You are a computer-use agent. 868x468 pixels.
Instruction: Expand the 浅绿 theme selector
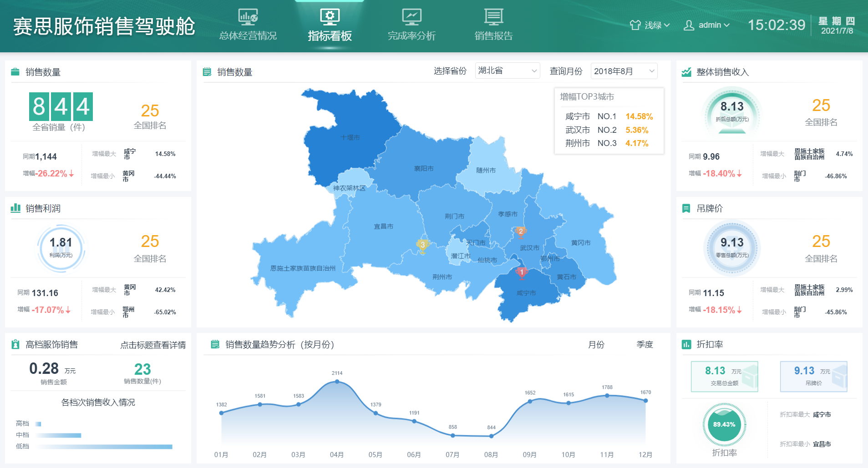coord(650,25)
